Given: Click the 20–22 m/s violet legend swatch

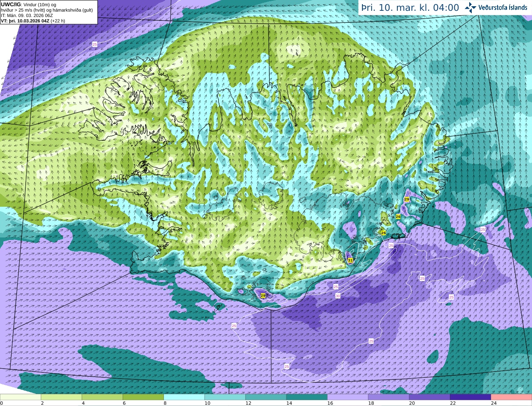Looking at the screenshot, I should click(x=430, y=397).
